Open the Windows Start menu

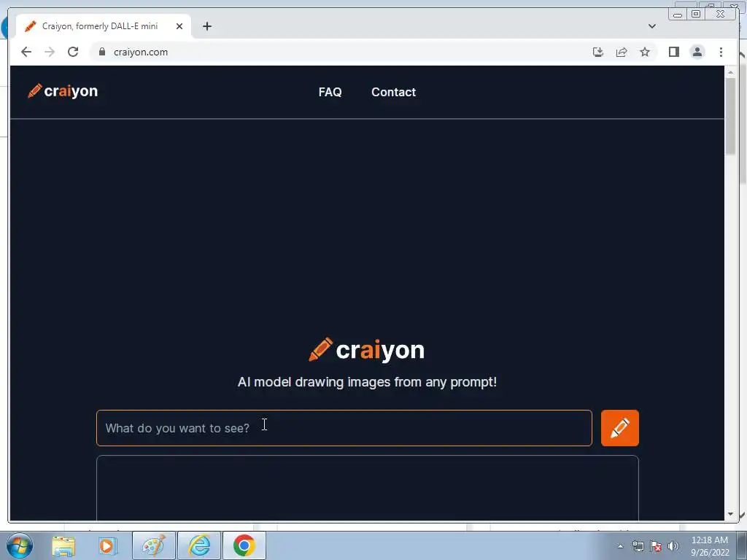(x=19, y=545)
